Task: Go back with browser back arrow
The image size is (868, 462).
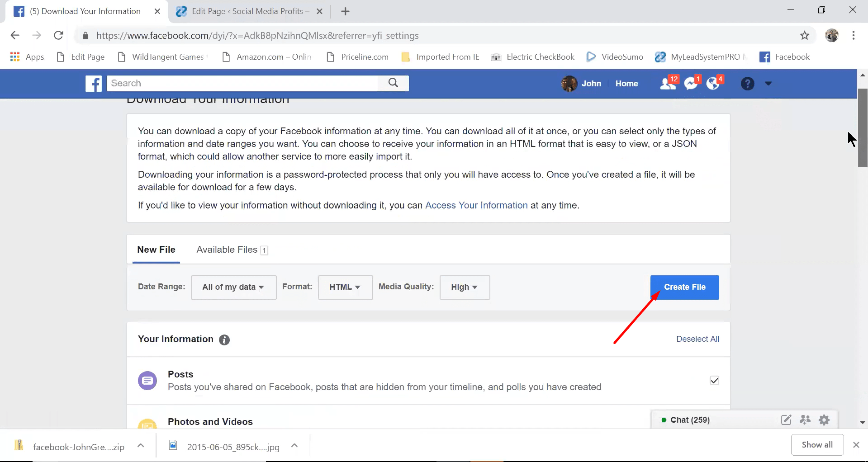Action: click(15, 35)
